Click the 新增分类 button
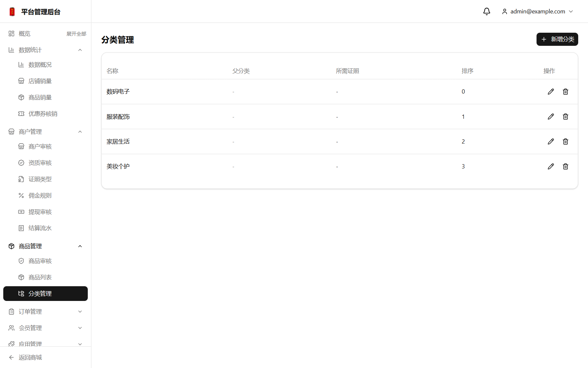 (x=557, y=39)
